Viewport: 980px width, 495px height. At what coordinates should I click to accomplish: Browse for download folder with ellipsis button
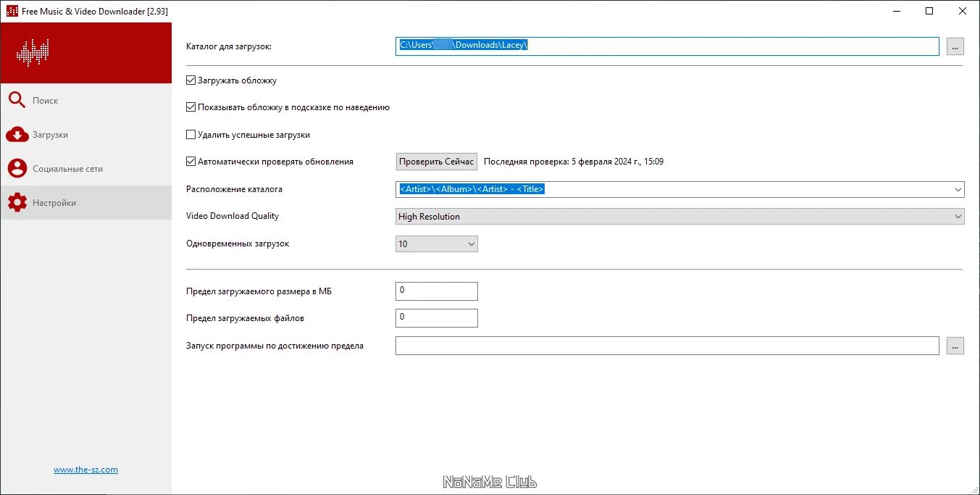(x=955, y=46)
